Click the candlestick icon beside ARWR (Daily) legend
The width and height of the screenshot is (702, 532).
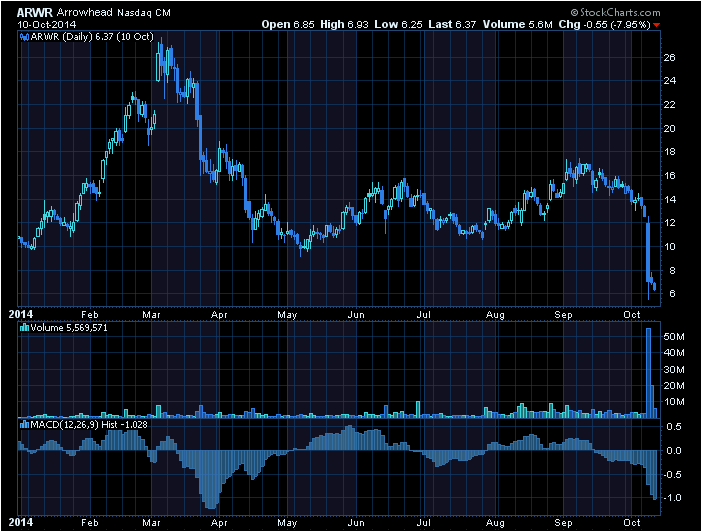pyautogui.click(x=25, y=37)
